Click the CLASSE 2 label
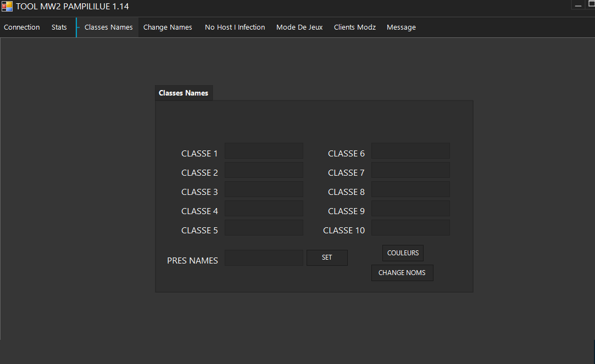595x364 pixels. pyautogui.click(x=199, y=173)
